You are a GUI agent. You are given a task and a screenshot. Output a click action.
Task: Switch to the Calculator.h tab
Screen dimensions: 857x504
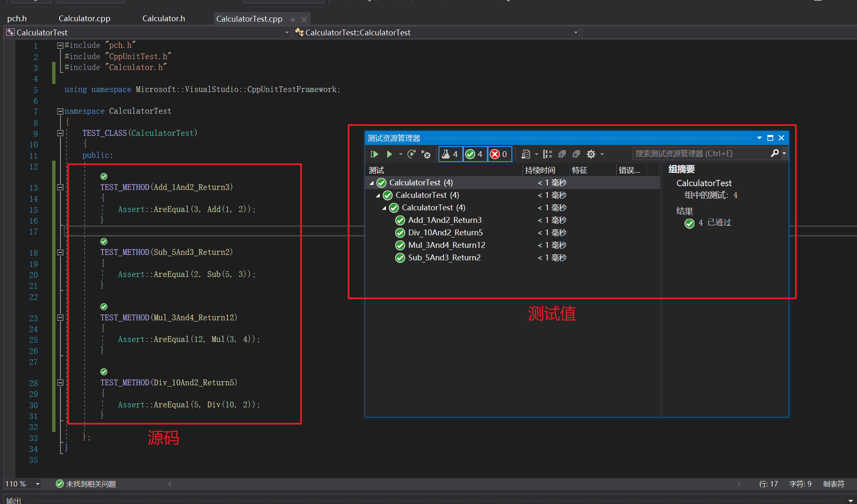[163, 18]
